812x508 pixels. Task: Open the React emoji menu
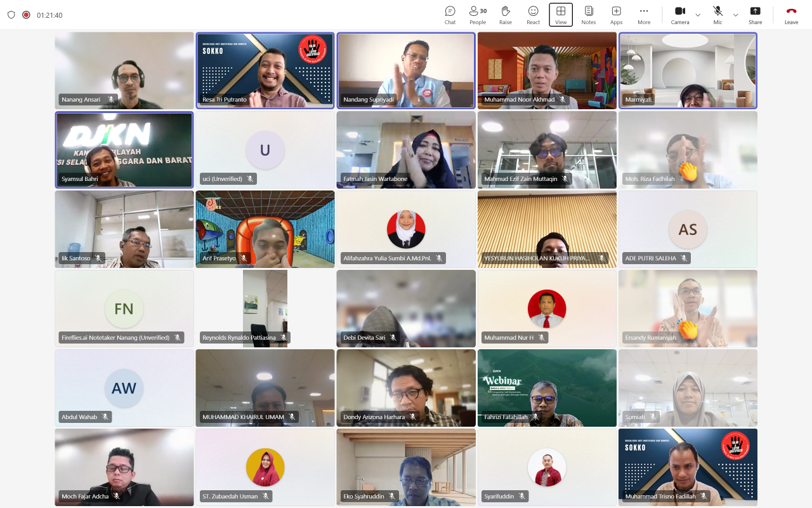[x=533, y=15]
